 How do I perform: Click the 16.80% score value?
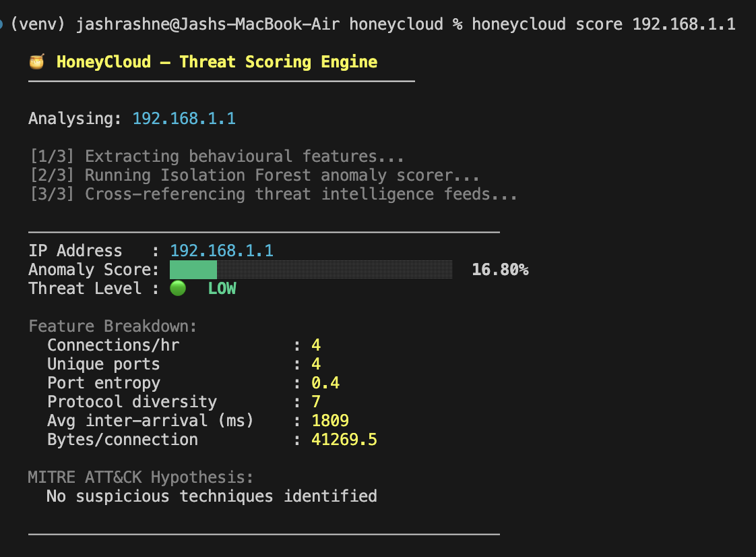tap(500, 269)
